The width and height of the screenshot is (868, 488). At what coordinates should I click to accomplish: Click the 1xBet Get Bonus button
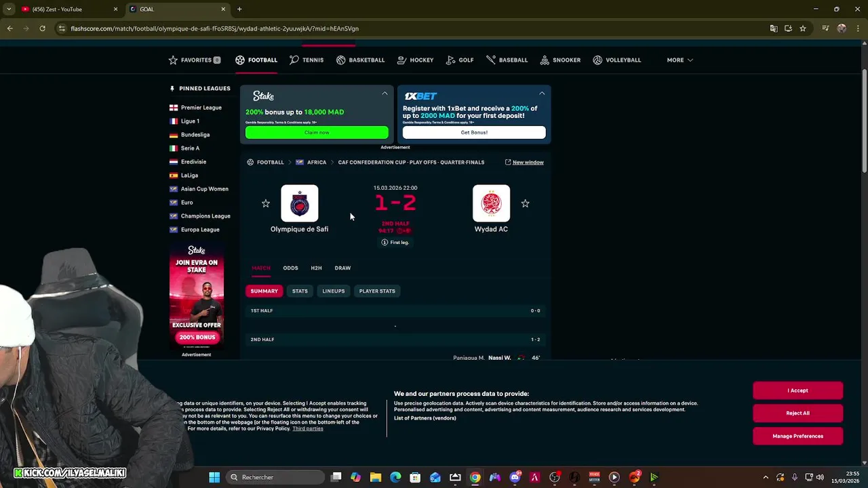(474, 132)
